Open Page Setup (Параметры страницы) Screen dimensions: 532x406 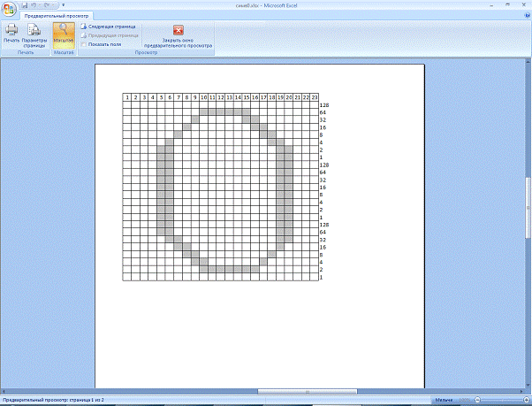[x=35, y=34]
